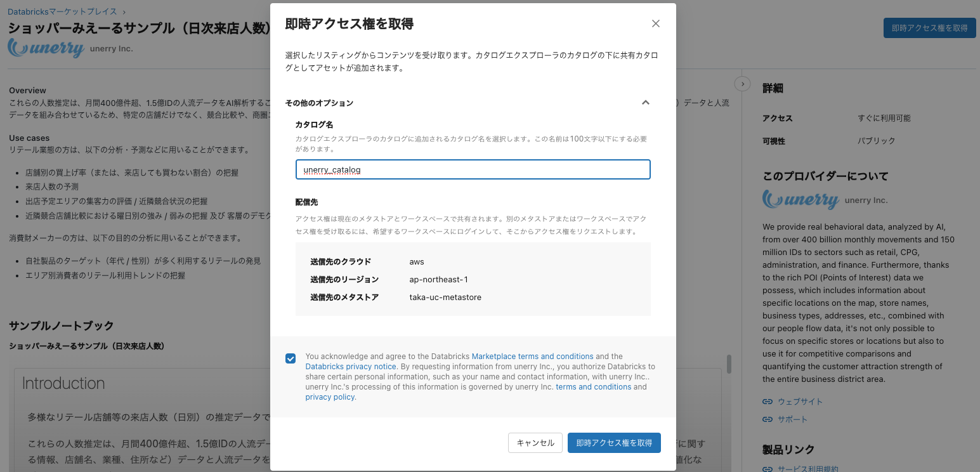Screen dimensions: 980x472
Task: Click the page header 即時アクセス権を取得 button
Action: point(929,28)
